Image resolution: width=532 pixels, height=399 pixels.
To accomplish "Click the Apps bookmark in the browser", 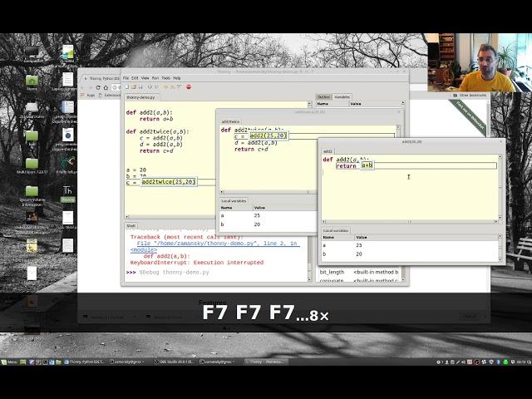I will (88, 96).
